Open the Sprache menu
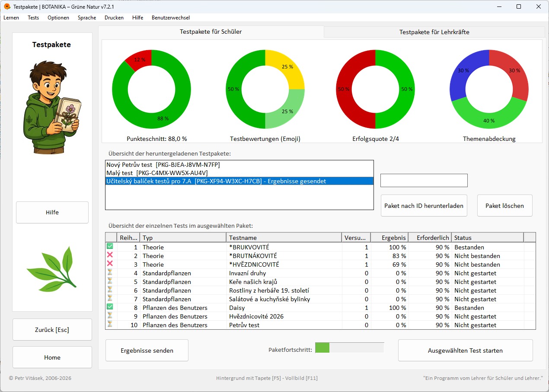The width and height of the screenshot is (549, 392). click(x=87, y=18)
